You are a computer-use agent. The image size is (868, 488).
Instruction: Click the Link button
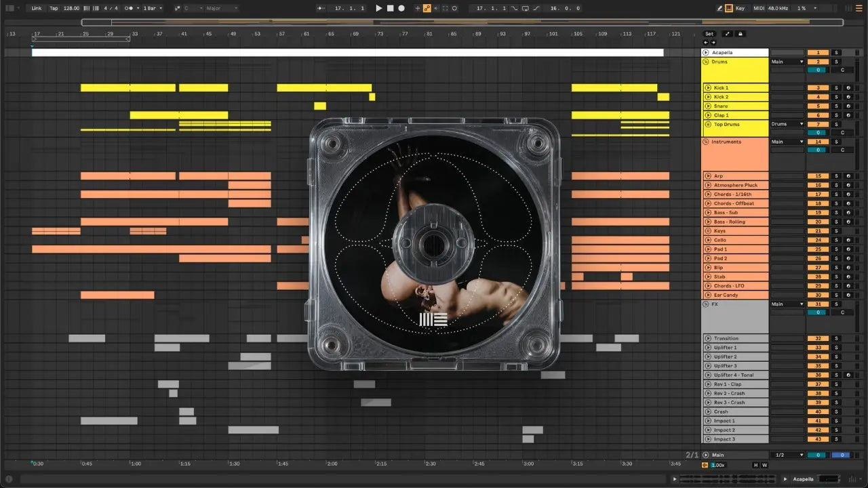point(37,8)
